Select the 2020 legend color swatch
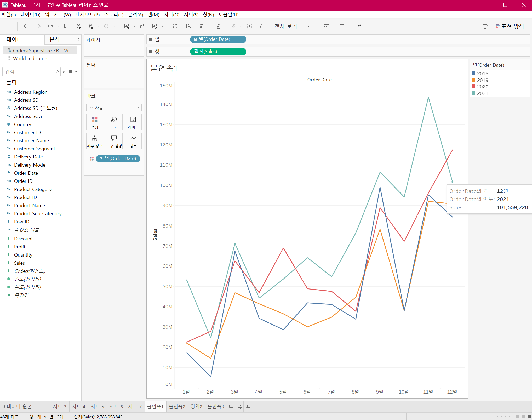532x420 pixels. [473, 87]
